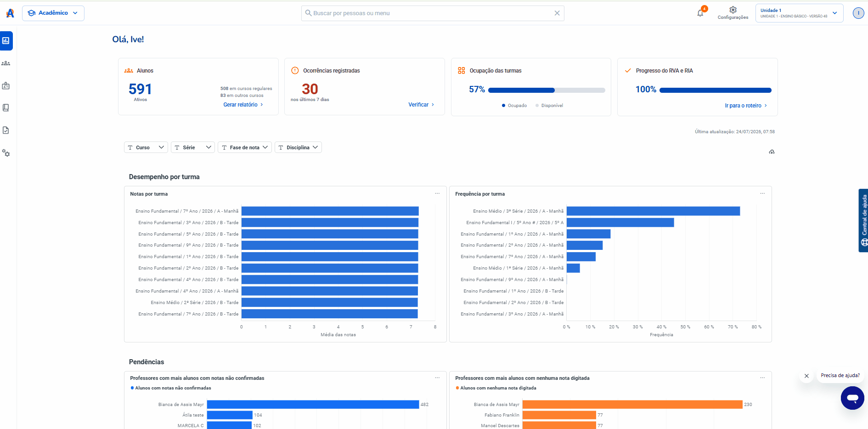
Task: Select dashboard chart icon in sidebar
Action: click(6, 41)
